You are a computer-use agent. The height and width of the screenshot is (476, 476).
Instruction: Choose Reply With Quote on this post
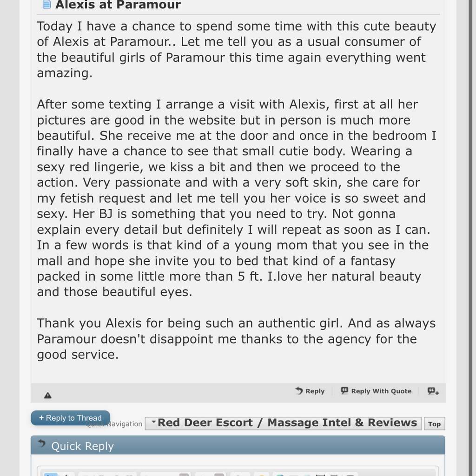(x=376, y=391)
